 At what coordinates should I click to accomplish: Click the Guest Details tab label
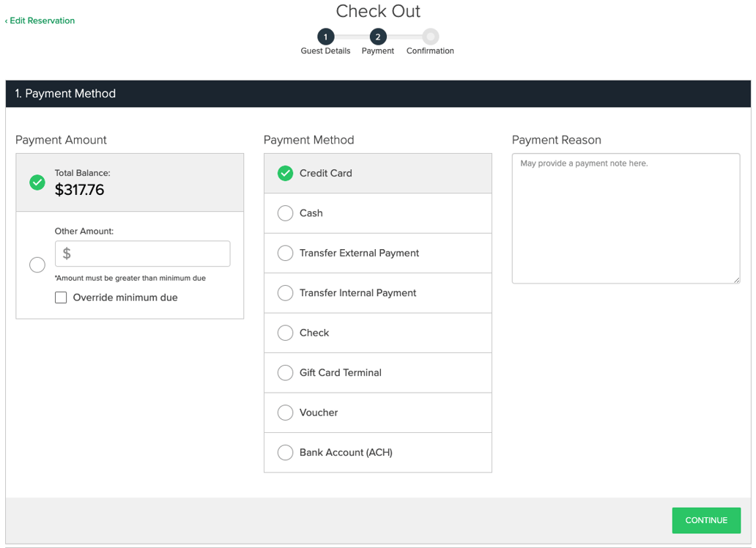point(325,51)
